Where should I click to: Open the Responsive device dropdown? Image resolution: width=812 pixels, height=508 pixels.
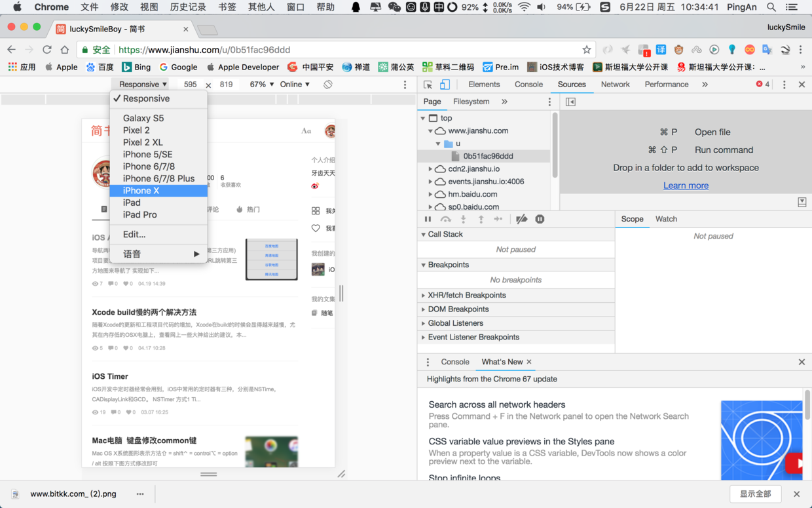point(143,85)
